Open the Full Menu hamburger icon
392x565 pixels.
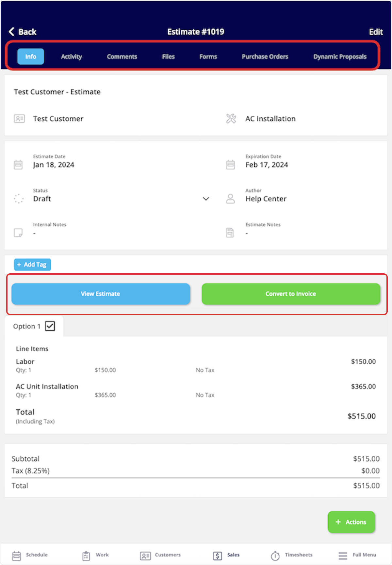click(x=343, y=556)
